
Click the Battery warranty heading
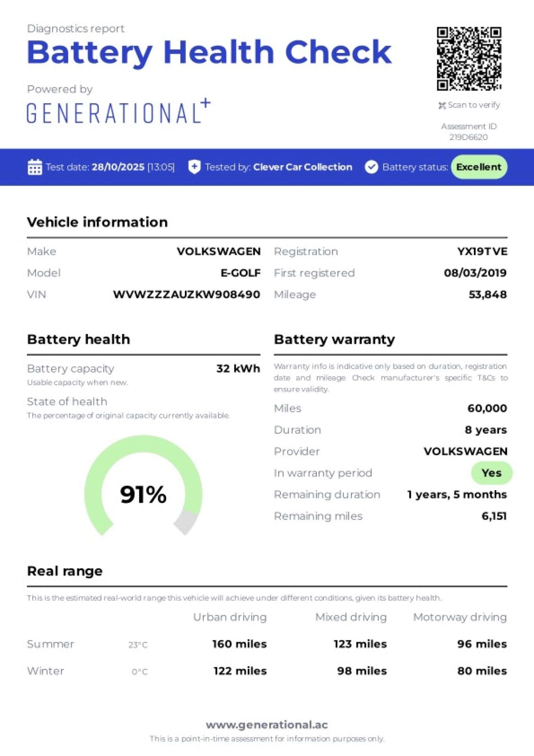334,339
